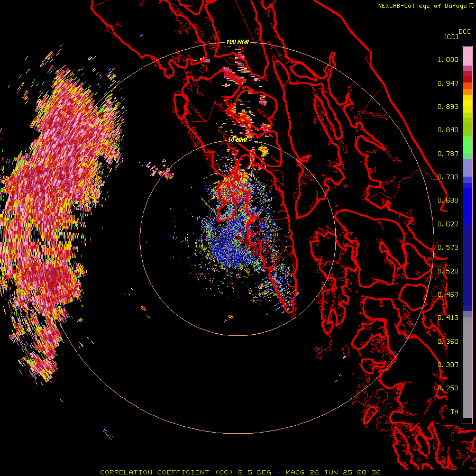
Task: Click the 0.573 color scale value
Action: click(448, 248)
